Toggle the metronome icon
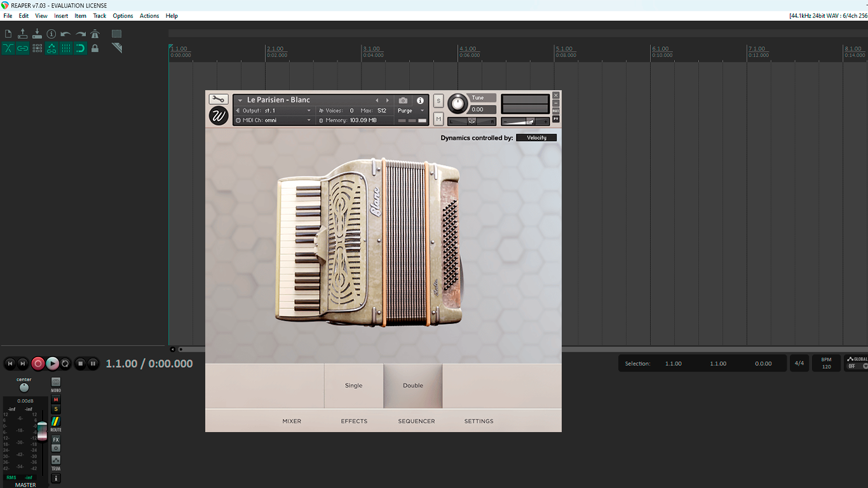This screenshot has height=488, width=868. pos(95,34)
